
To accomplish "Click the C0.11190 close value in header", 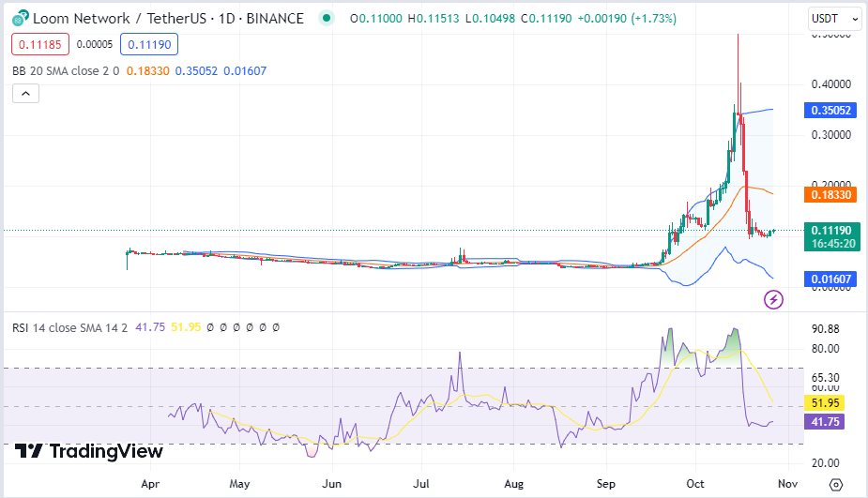I will pos(546,18).
